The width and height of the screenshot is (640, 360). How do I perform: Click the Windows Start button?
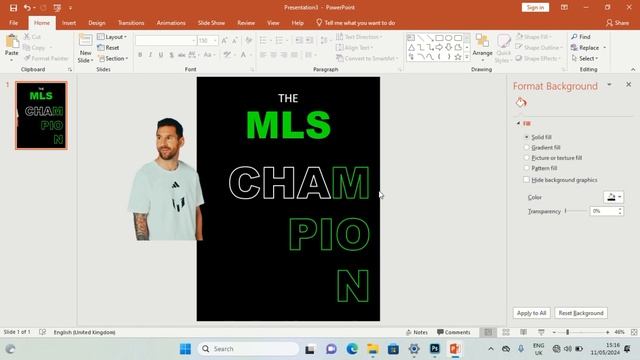(x=185, y=349)
